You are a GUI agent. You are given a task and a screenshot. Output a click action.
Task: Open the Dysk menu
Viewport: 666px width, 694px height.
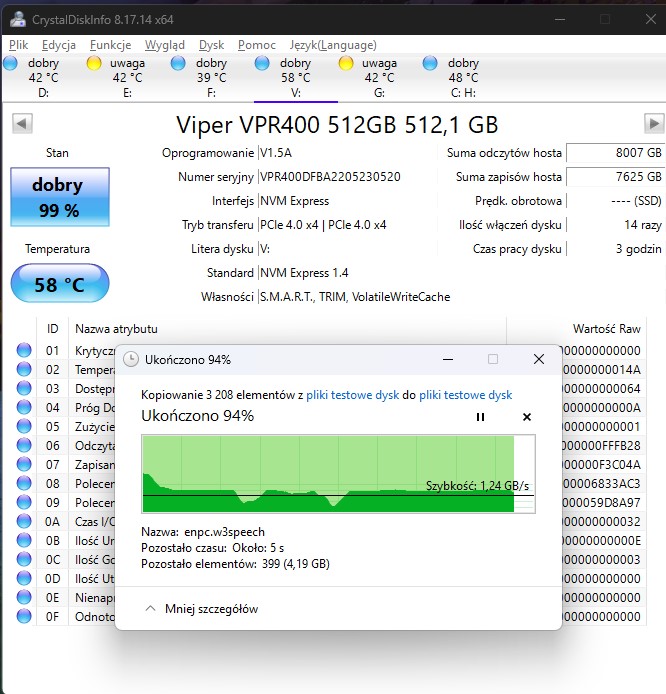coord(211,44)
